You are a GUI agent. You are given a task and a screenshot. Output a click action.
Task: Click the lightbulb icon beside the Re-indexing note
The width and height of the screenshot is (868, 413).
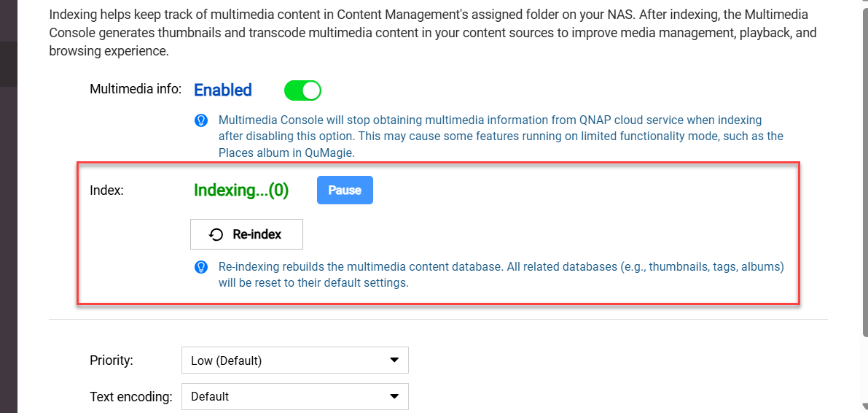[202, 267]
